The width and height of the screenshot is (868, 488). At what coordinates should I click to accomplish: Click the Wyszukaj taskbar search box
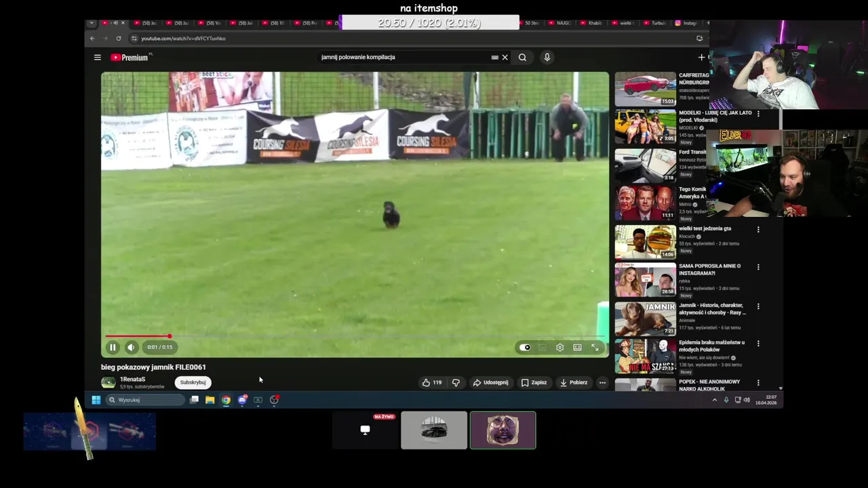coord(145,400)
